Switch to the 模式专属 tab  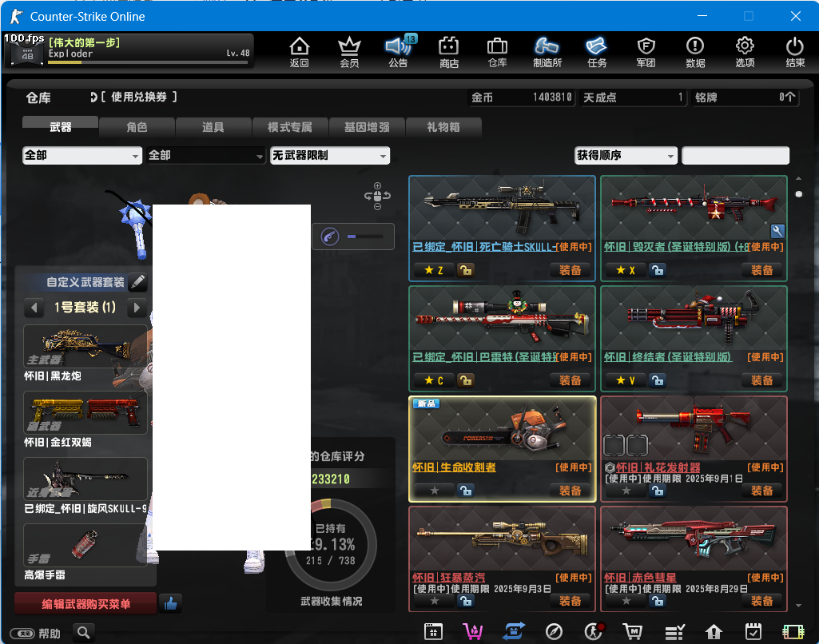tap(290, 127)
